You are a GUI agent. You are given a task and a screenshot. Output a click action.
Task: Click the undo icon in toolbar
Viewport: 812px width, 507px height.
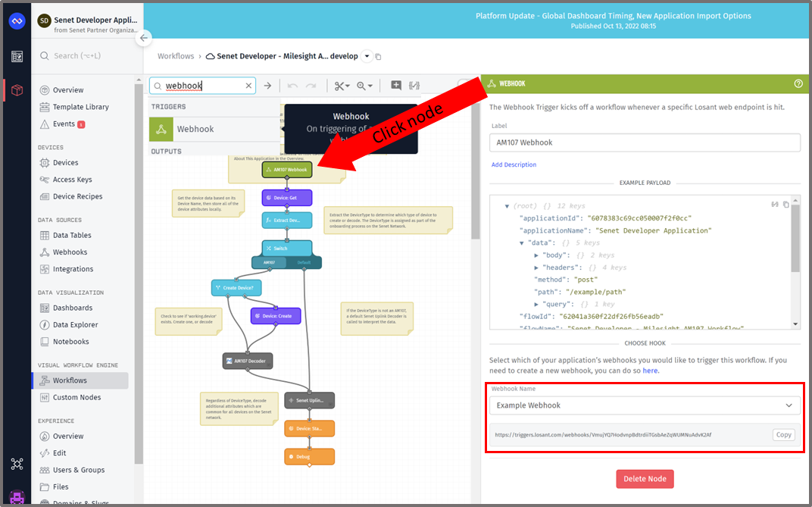(x=292, y=86)
